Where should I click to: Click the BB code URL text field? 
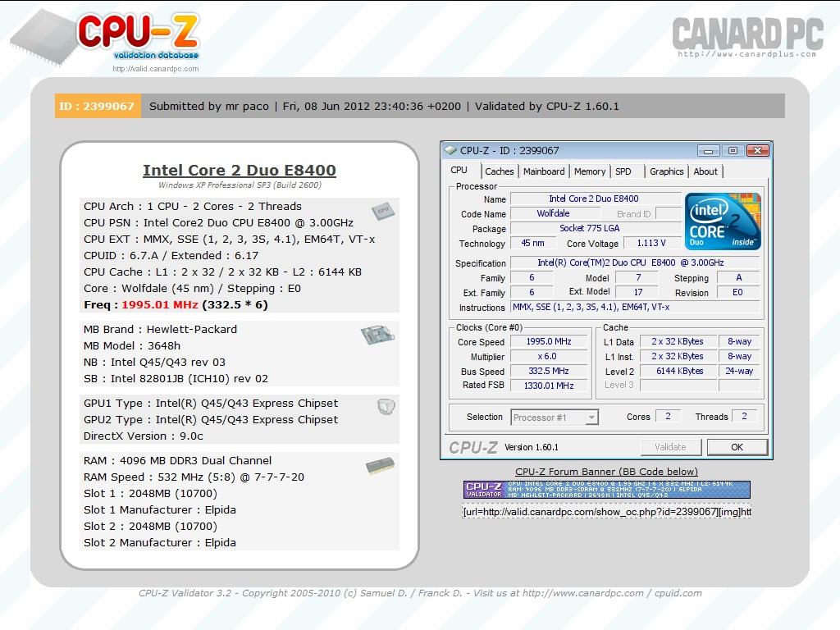606,512
